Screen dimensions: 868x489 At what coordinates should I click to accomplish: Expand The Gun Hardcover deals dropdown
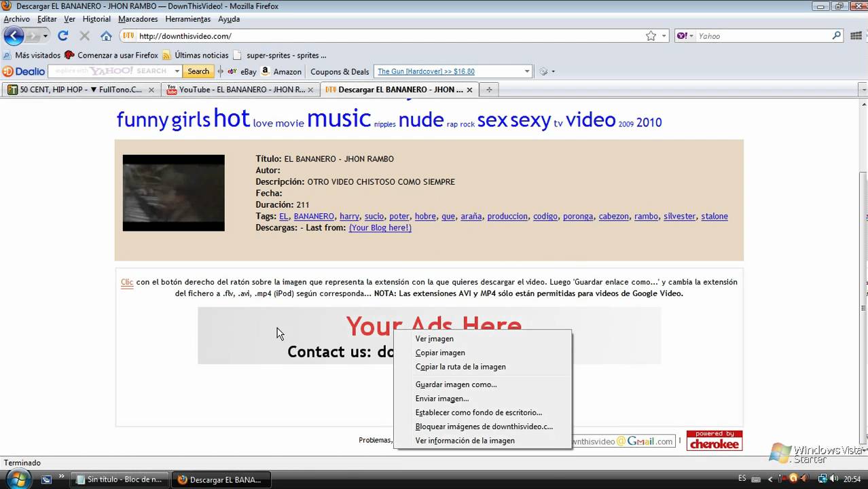526,71
